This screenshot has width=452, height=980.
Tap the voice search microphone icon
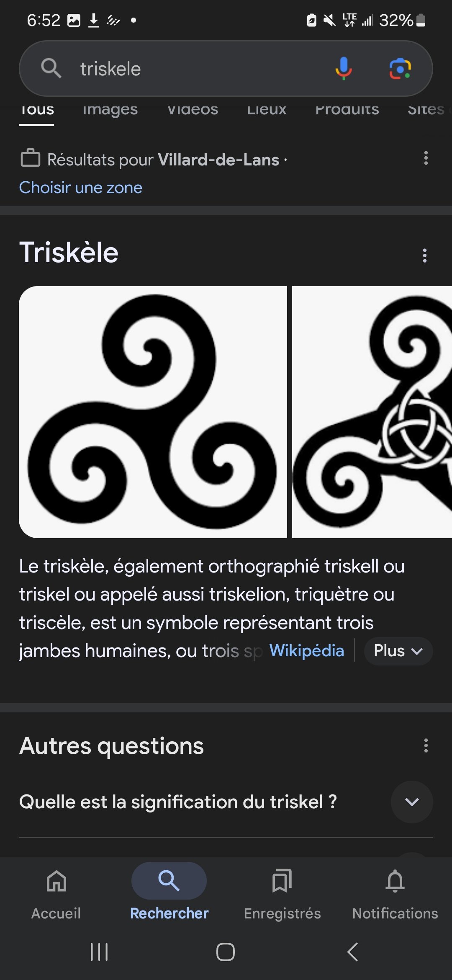point(343,68)
